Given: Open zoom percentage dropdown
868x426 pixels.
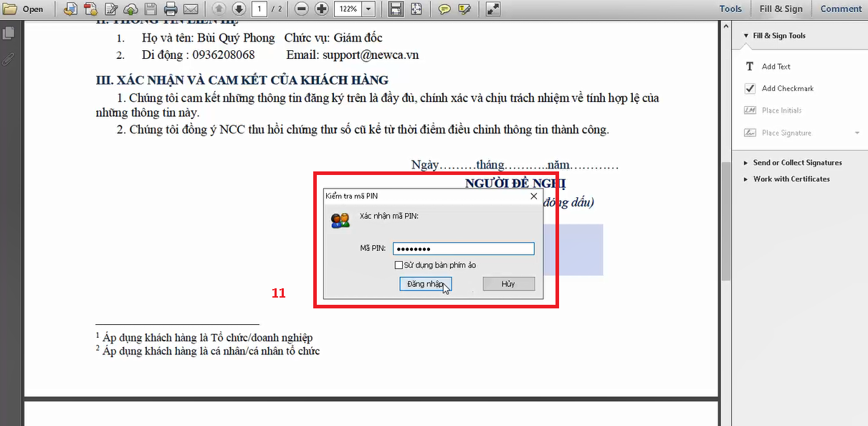Looking at the screenshot, I should tap(368, 9).
